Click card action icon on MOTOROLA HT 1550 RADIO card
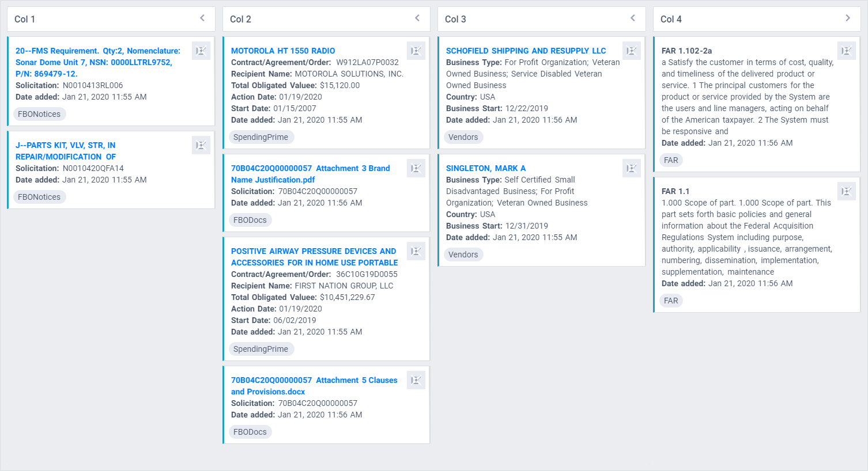868x471 pixels. (416, 51)
